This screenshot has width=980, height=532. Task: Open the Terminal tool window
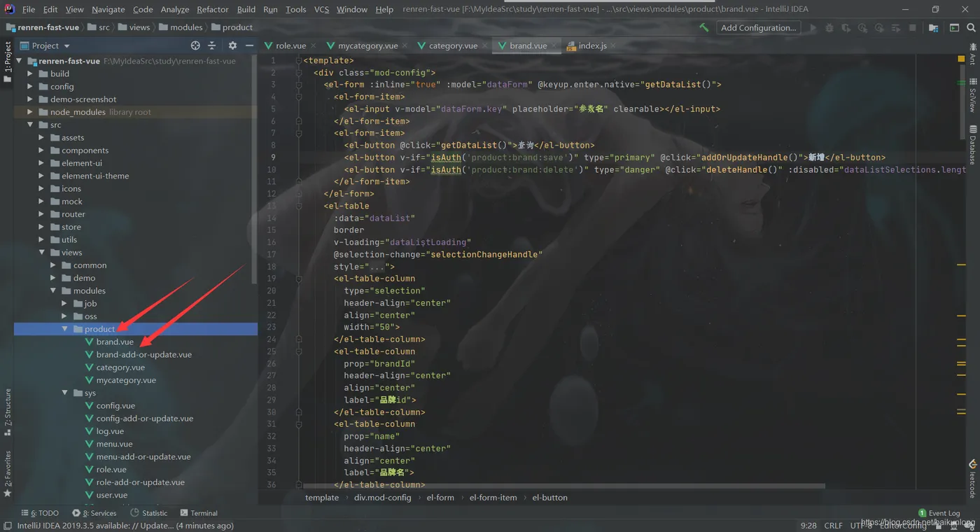click(199, 513)
